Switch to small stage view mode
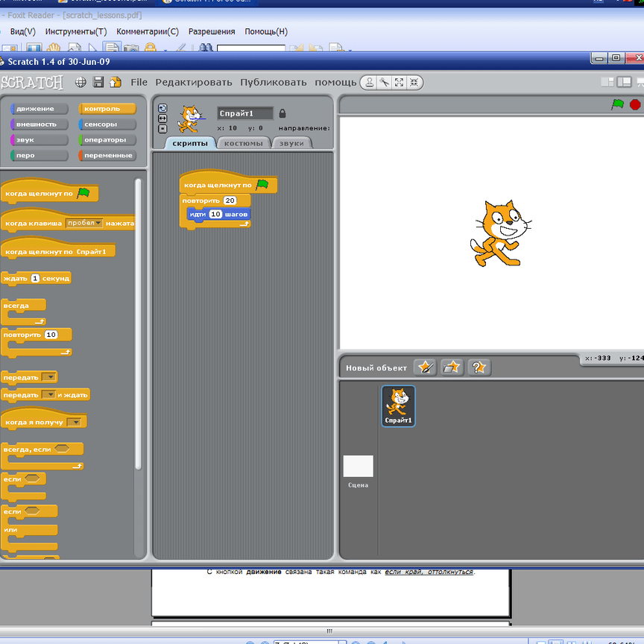 coord(607,82)
